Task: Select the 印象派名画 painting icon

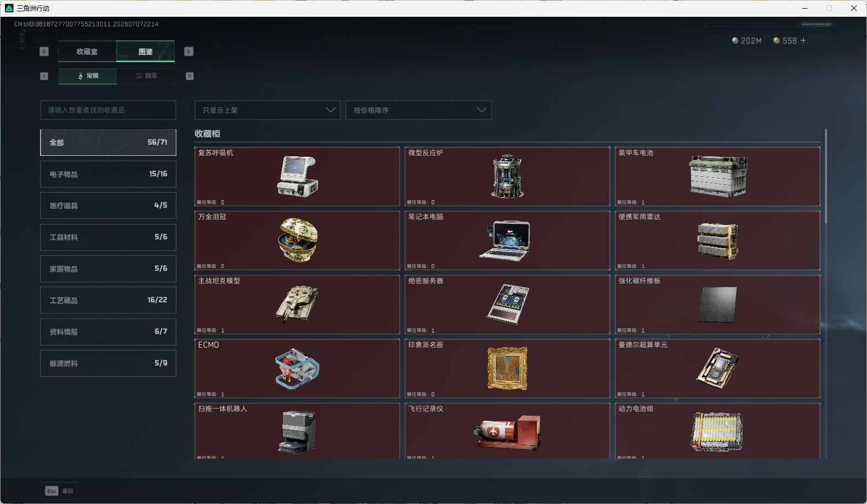Action: [x=507, y=368]
